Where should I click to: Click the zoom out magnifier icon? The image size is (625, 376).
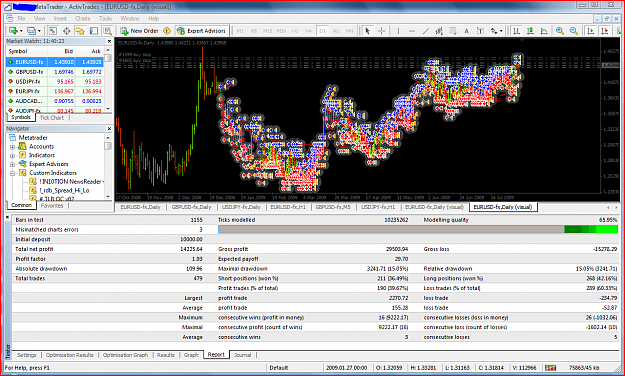pyautogui.click(x=574, y=31)
